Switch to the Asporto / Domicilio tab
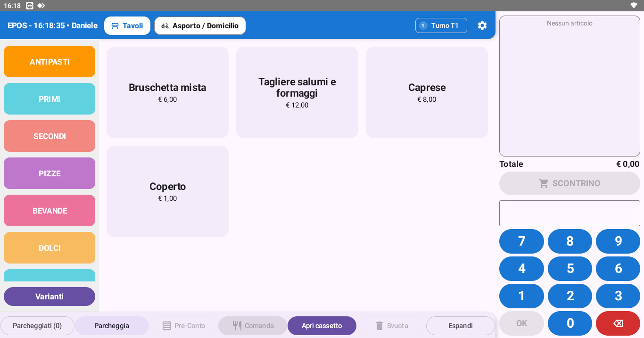Viewport: 644px width, 338px height. coord(200,25)
